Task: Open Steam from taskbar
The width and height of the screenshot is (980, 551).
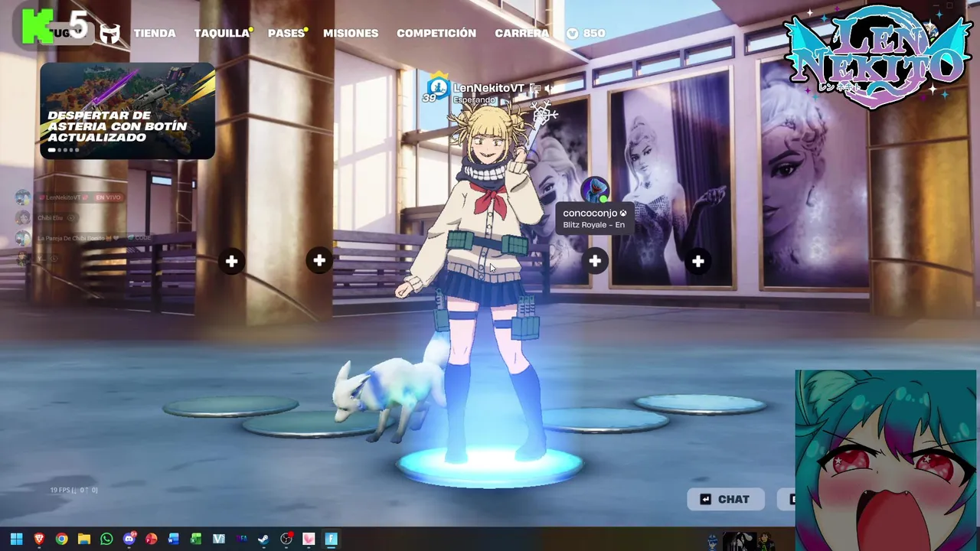Action: point(263,539)
